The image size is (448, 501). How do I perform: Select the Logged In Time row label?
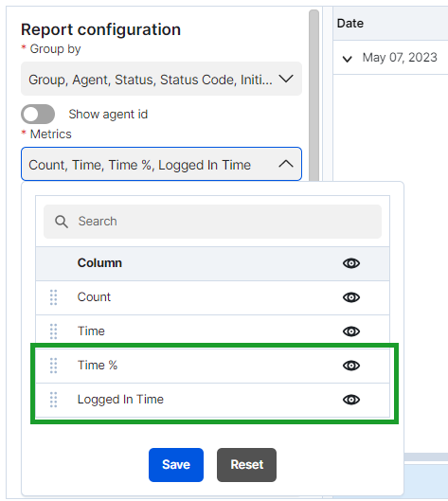pyautogui.click(x=120, y=400)
